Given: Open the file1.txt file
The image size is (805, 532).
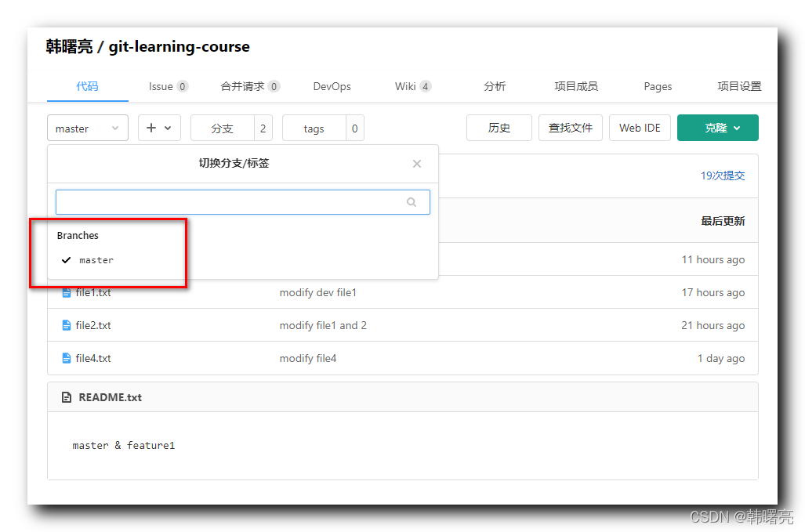Looking at the screenshot, I should [x=93, y=292].
